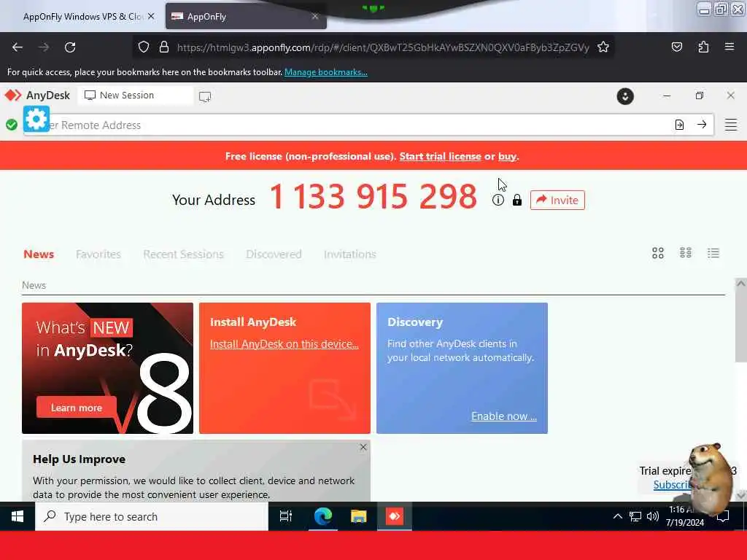Image resolution: width=747 pixels, height=560 pixels.
Task: Open the Manage bookmarks link
Action: click(326, 72)
